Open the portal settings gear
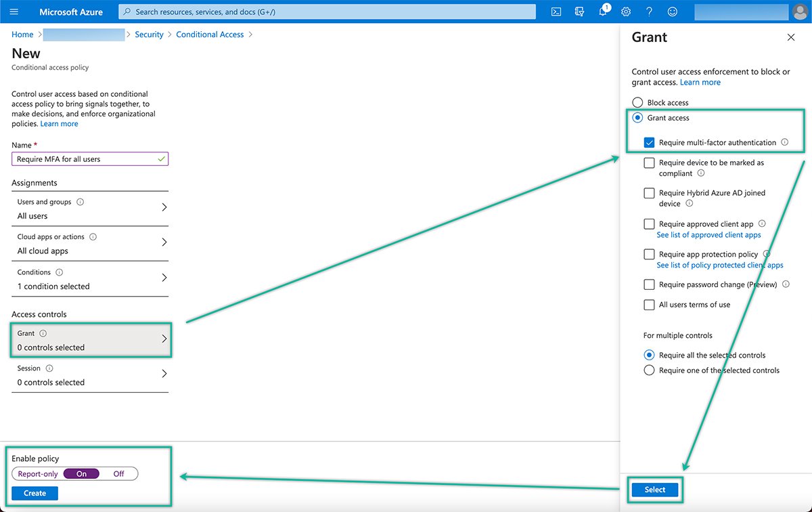 [x=625, y=11]
